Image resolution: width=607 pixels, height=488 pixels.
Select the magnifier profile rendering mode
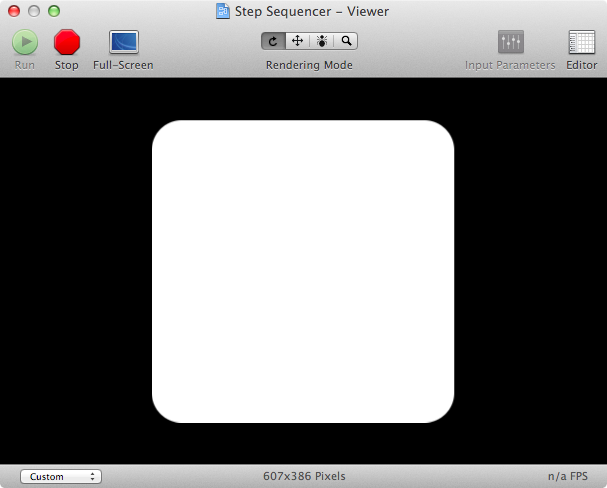click(x=346, y=41)
